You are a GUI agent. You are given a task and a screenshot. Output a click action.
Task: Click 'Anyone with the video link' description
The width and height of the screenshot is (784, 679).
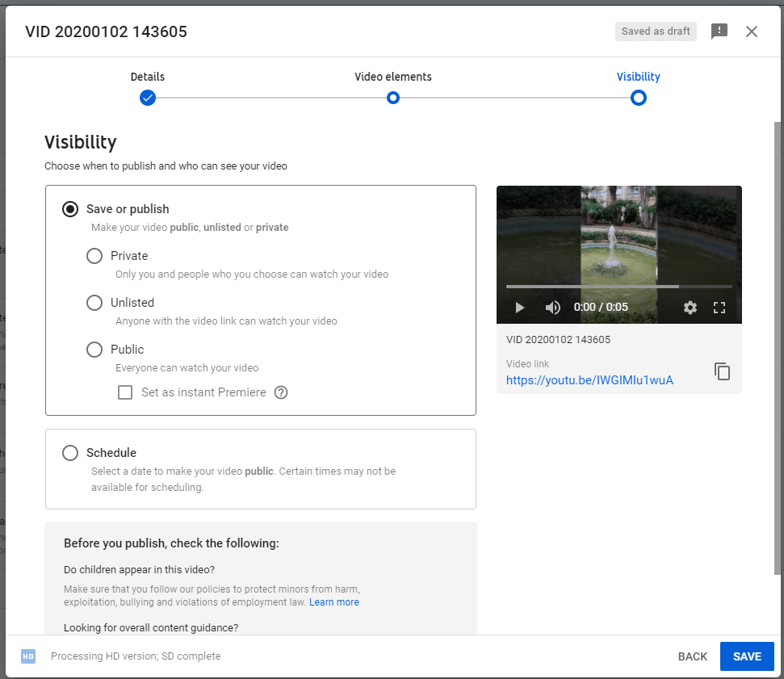coord(227,321)
